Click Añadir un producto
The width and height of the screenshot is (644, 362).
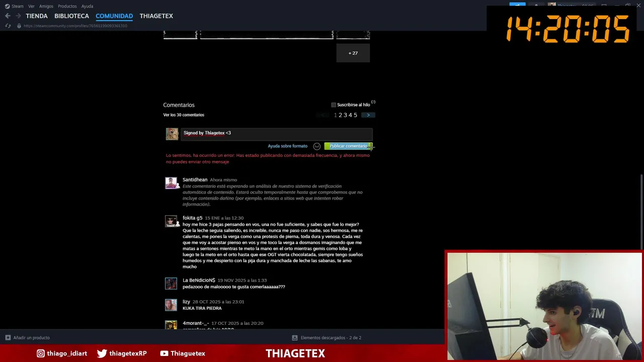pyautogui.click(x=31, y=338)
